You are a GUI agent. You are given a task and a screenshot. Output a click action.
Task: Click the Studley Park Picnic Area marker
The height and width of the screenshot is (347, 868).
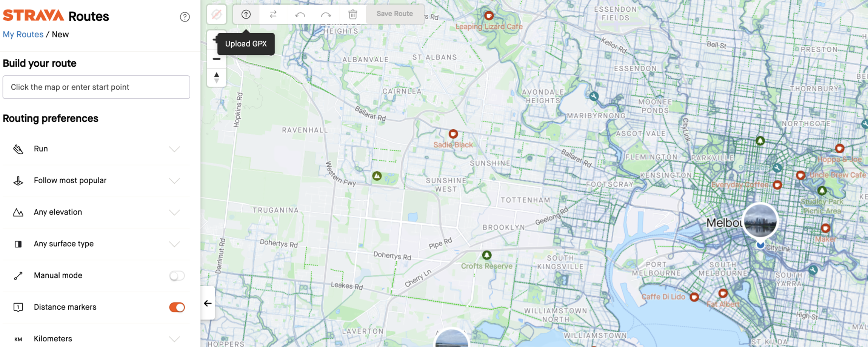[x=822, y=190]
